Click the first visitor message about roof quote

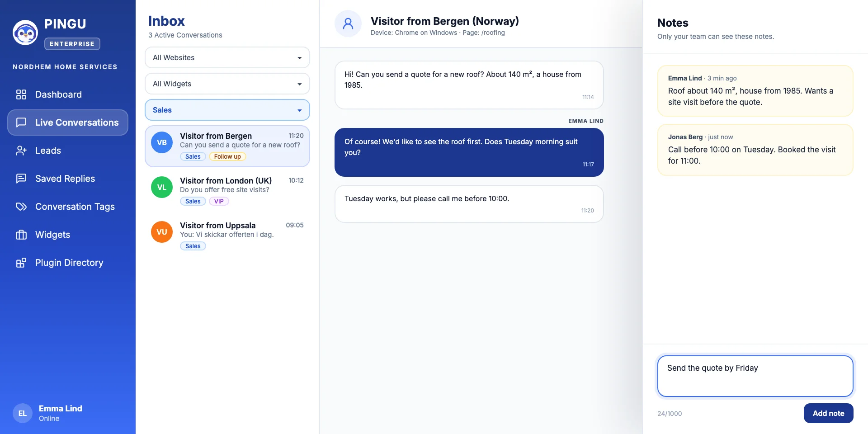(x=469, y=85)
